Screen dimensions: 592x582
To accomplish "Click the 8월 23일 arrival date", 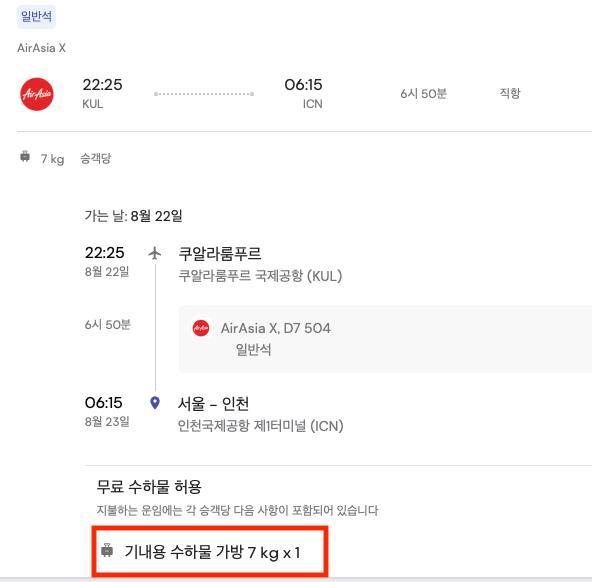I will click(x=107, y=422).
